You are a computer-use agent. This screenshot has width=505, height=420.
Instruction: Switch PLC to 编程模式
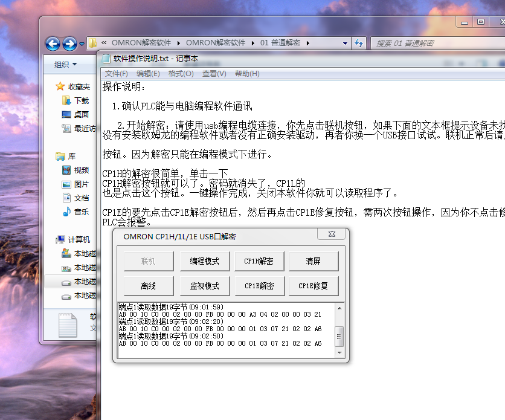pyautogui.click(x=205, y=261)
